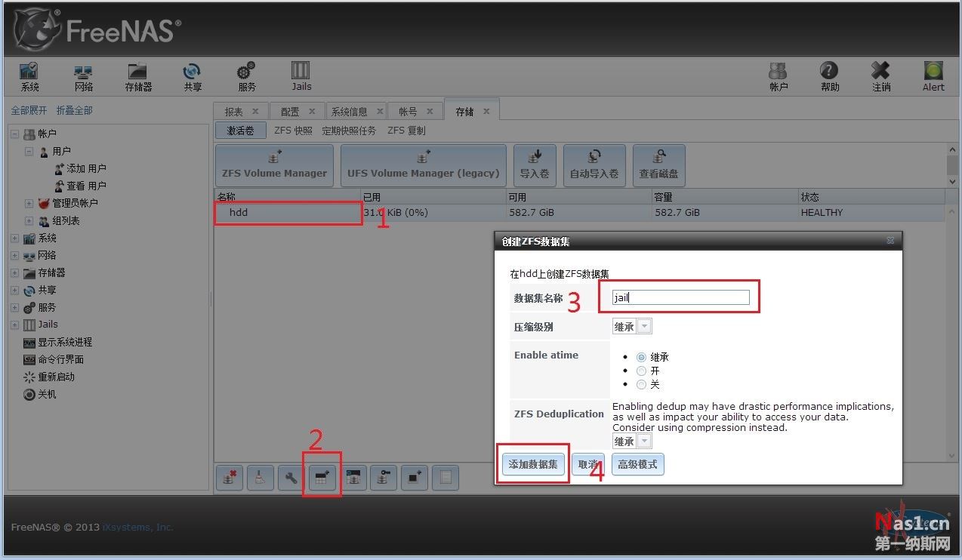
Task: Open the 定期快照任务 sub-tab
Action: coord(349,131)
